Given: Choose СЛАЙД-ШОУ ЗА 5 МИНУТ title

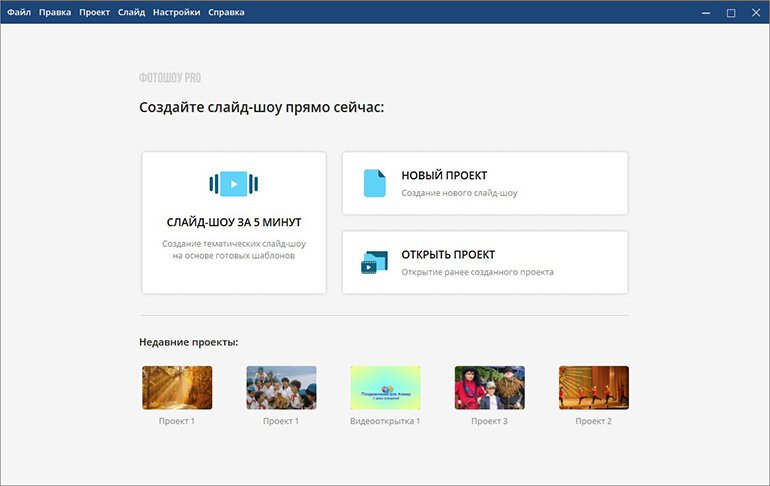Looking at the screenshot, I should pos(234,222).
